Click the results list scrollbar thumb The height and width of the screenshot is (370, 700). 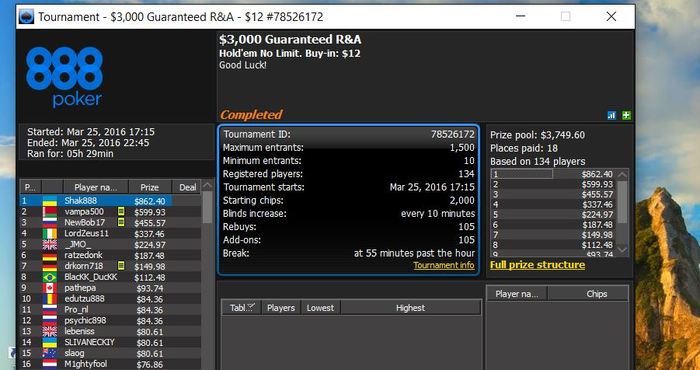pos(208,207)
